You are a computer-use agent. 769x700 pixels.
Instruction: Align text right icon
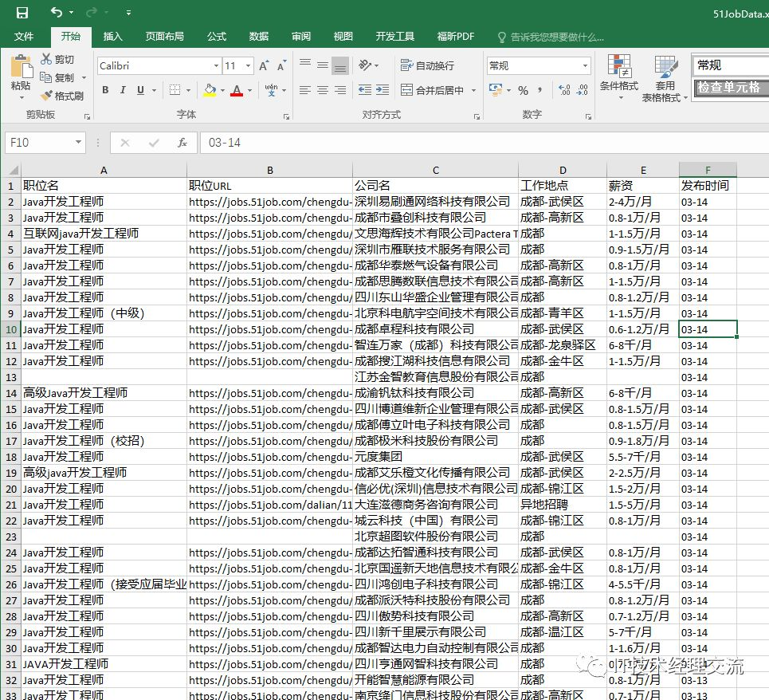click(x=339, y=90)
